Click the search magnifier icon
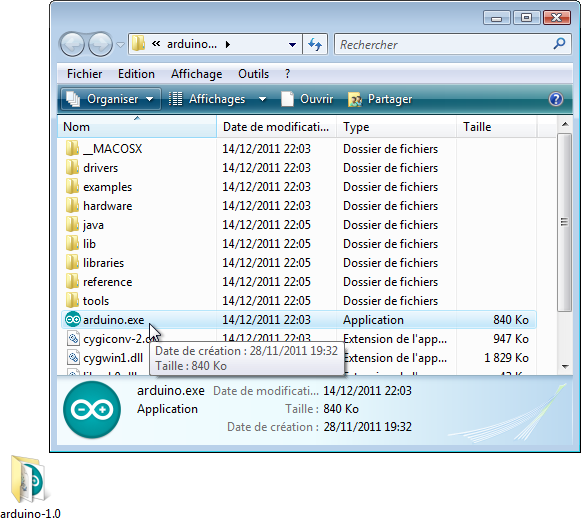581x518 pixels. click(x=560, y=44)
